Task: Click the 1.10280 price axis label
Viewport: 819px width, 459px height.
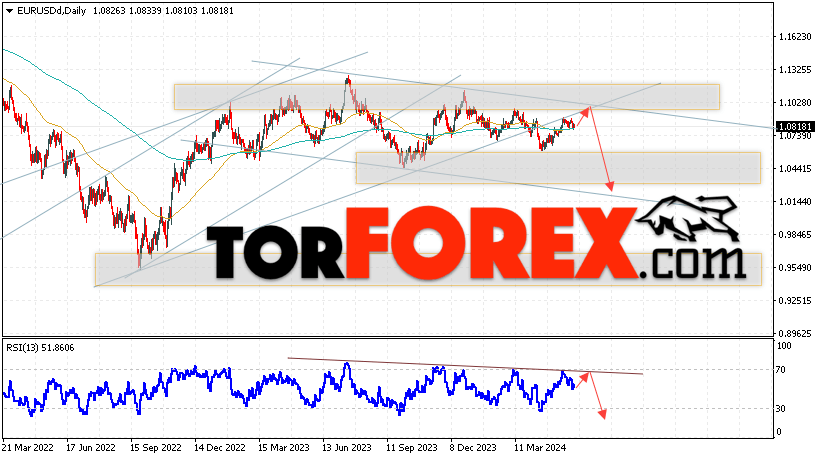Action: [795, 103]
